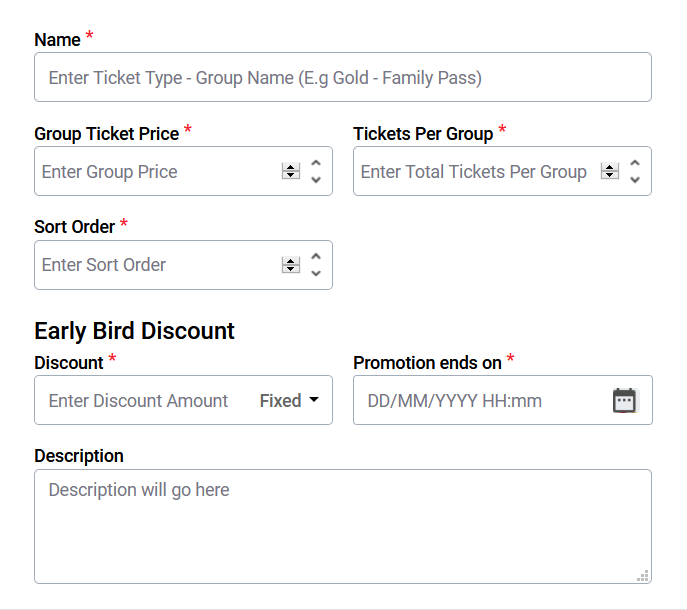Increase Sort Order with up chevron

pos(316,256)
